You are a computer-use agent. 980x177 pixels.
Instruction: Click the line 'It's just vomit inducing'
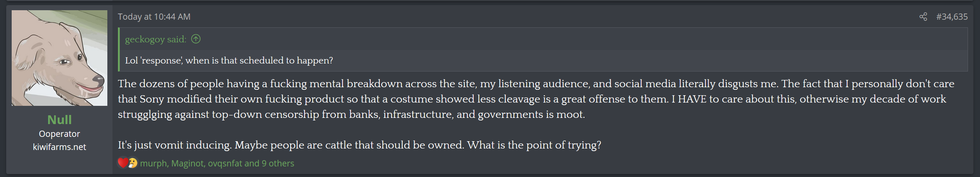359,145
